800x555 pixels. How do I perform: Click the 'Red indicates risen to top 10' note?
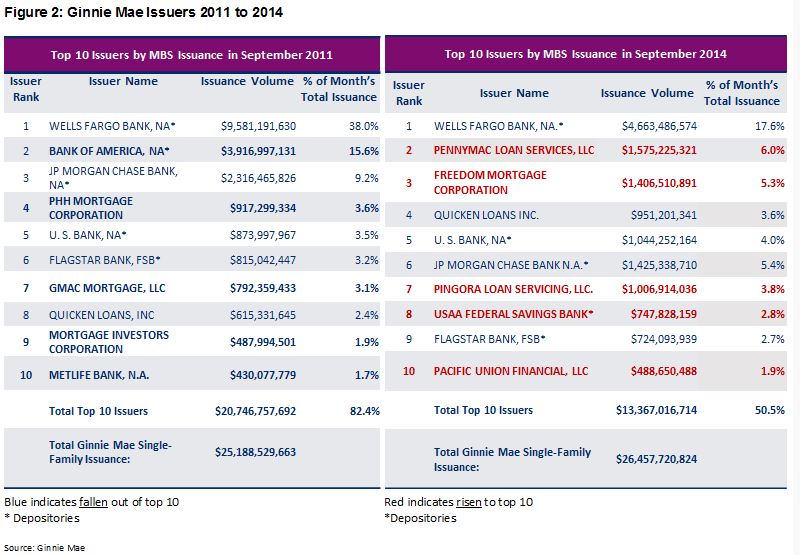[x=459, y=501]
